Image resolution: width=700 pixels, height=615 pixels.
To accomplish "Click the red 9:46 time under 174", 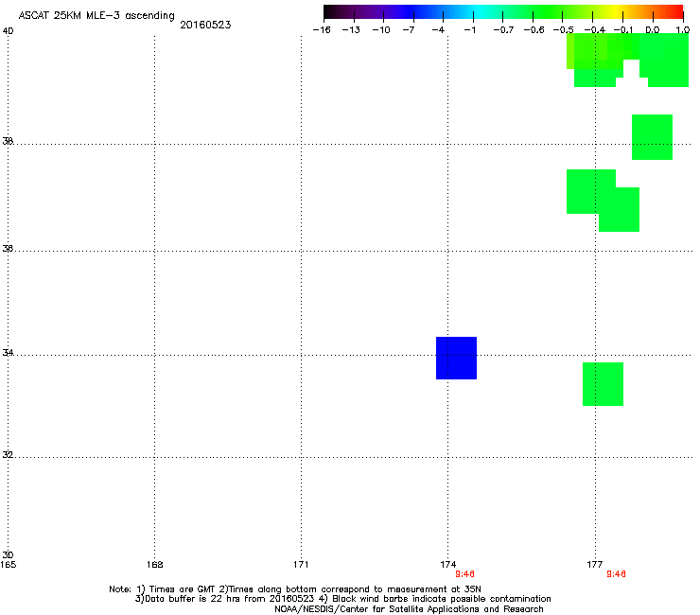I will (464, 574).
